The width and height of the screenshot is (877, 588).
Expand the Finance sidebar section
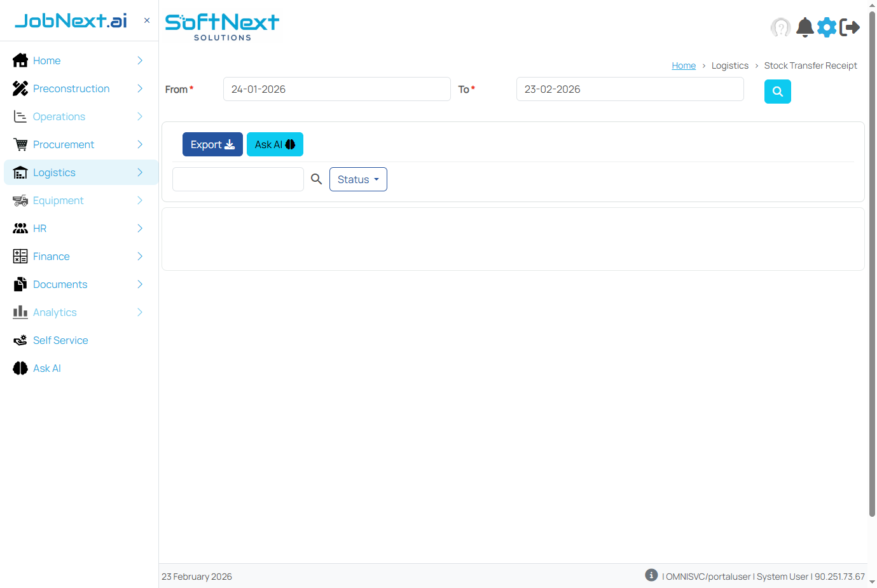[51, 256]
